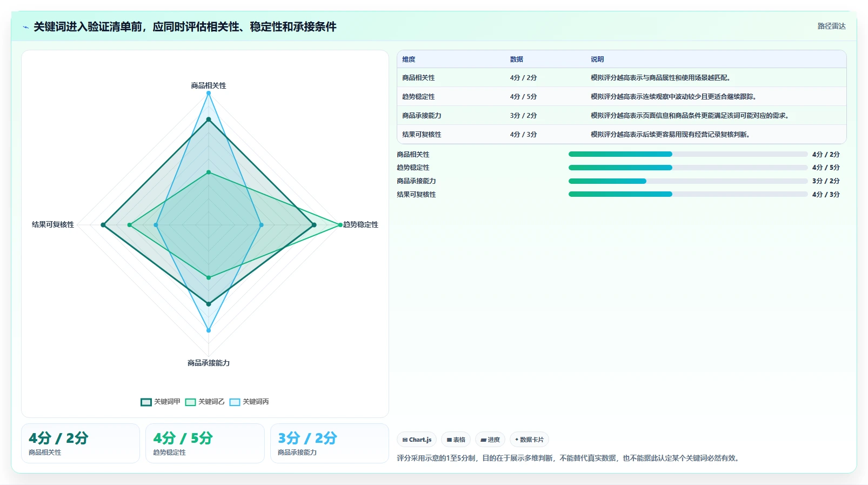
Task: Click the 3分 / 2分 value in the table
Action: click(x=523, y=116)
